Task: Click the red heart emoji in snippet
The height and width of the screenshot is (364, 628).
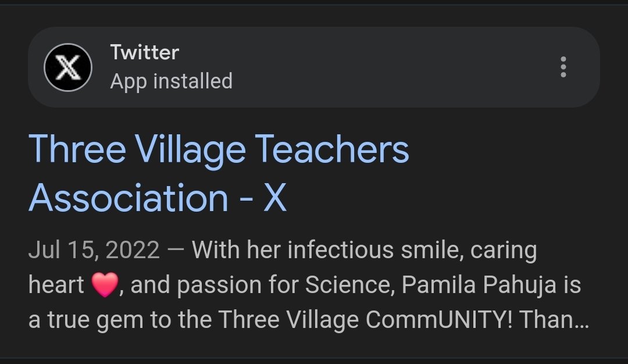Action: [x=105, y=286]
